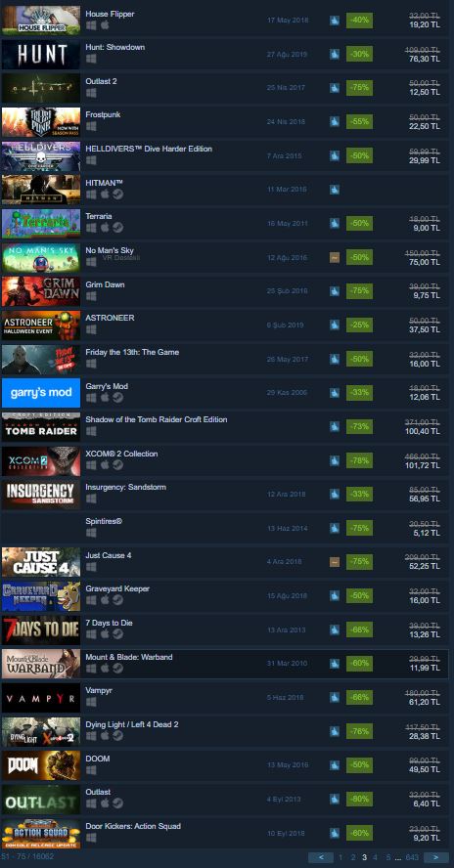Screen dimensions: 454x868
Task: Open the 7 Days to Die thumbnail
Action: click(41, 629)
